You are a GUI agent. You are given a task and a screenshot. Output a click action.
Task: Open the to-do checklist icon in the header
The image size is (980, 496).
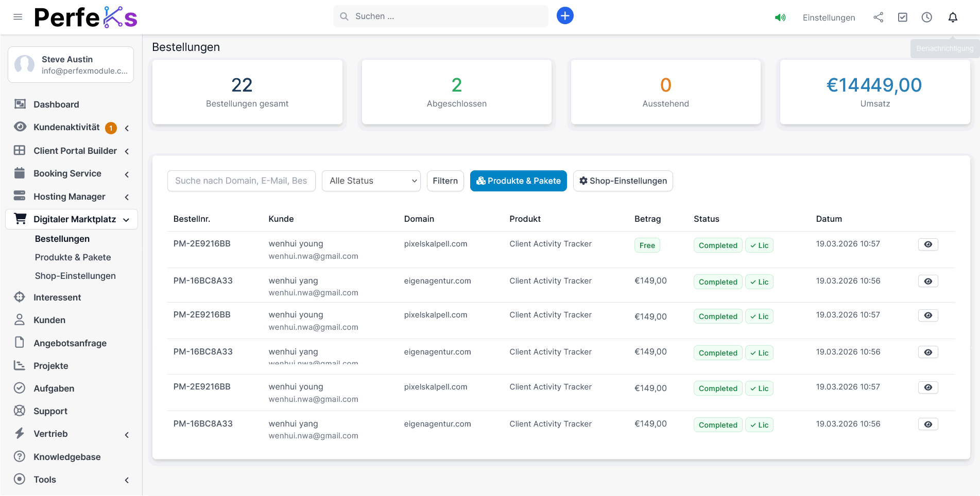click(902, 17)
